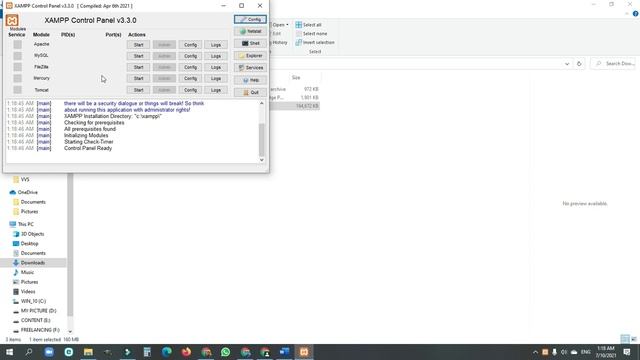Start the Tomcat module
This screenshot has height=360, width=640.
click(138, 90)
